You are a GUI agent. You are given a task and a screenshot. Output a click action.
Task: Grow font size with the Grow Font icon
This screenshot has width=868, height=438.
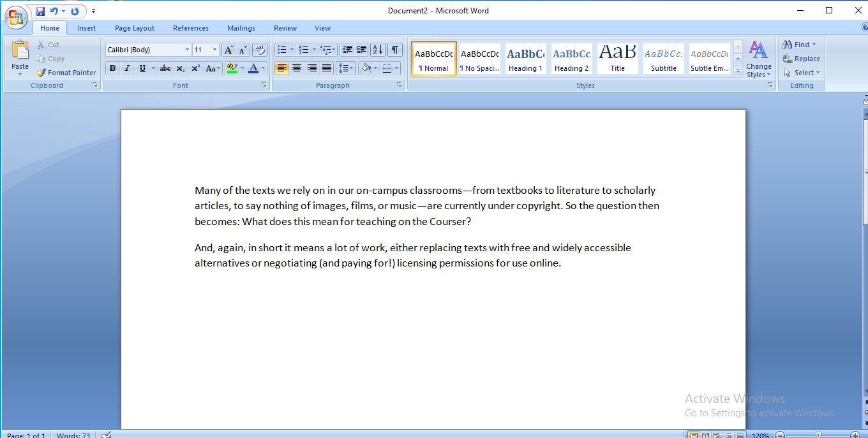pos(228,50)
